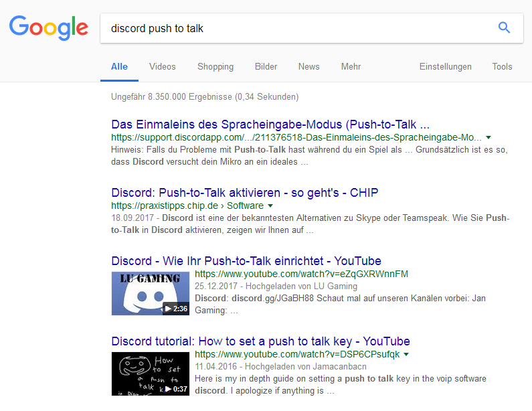Click the 2:36 play duration badge
The height and width of the screenshot is (411, 532).
click(x=176, y=309)
